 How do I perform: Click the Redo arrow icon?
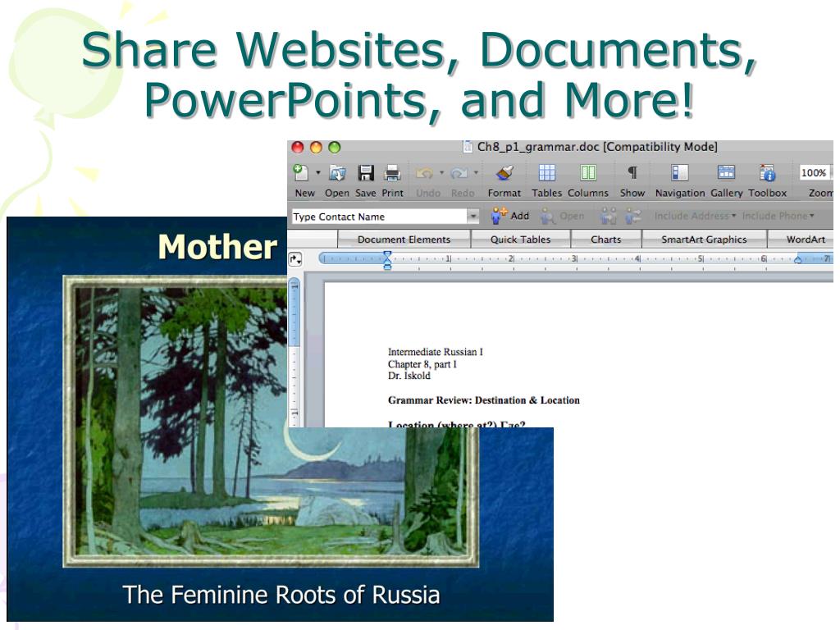point(459,173)
